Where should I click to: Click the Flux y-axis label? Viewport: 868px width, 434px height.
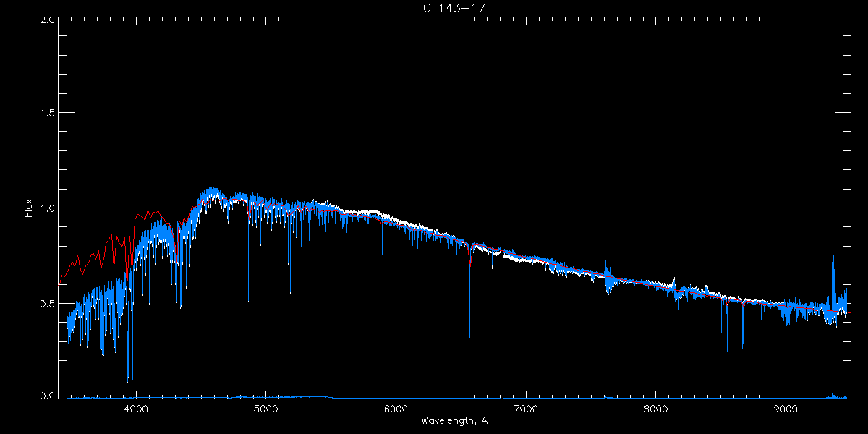[29, 208]
